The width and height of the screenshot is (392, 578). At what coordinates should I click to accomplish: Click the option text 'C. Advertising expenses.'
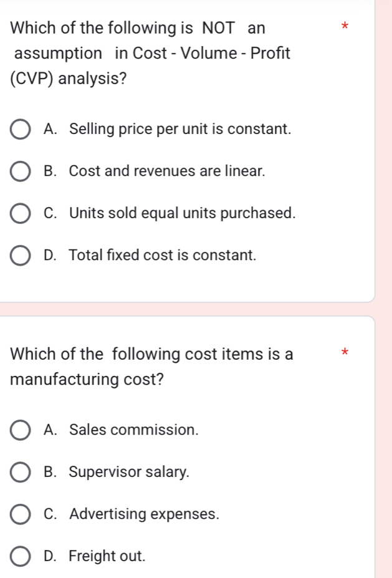click(132, 515)
